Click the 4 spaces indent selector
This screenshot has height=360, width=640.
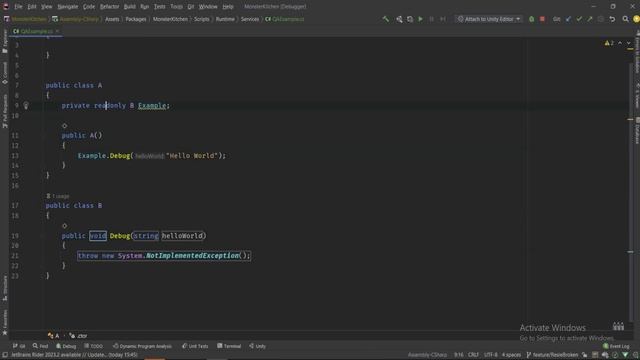511,355
